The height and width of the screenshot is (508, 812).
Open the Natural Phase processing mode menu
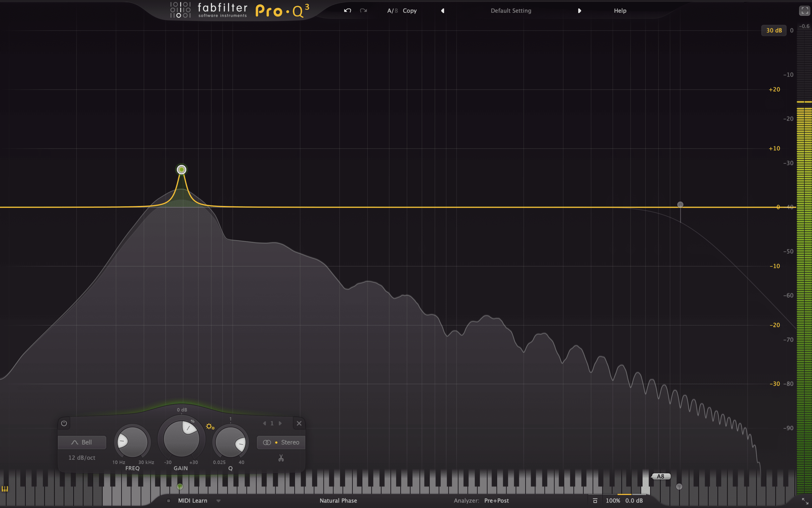[338, 501]
